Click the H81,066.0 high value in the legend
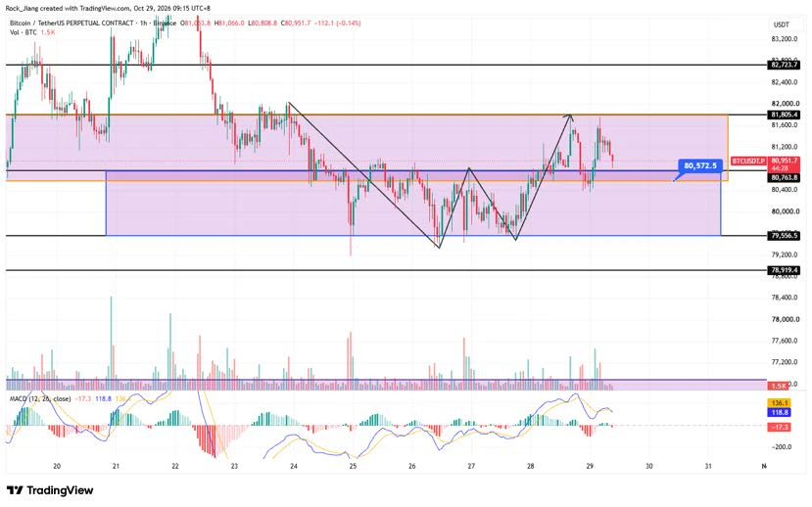This screenshot has width=812, height=507. (x=229, y=23)
